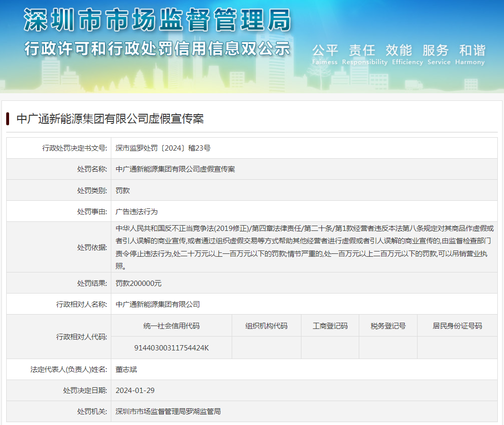Select the legal representative name 董志斌
504x425 pixels.
click(x=126, y=370)
